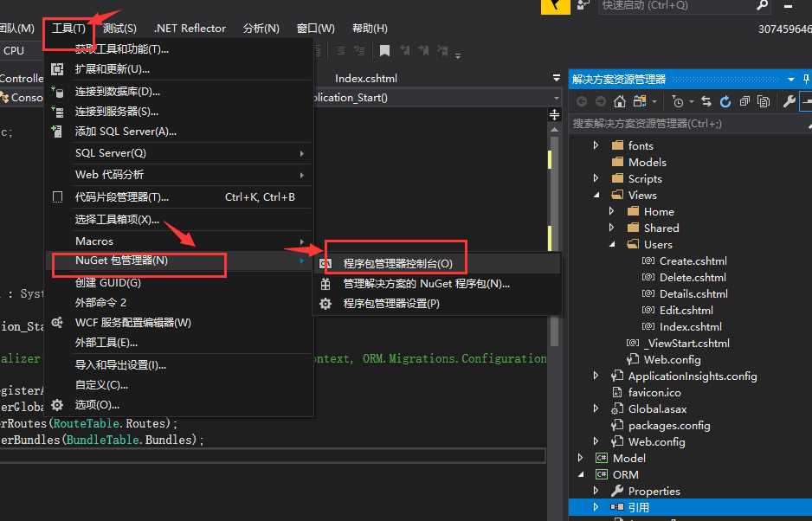Expand the Global.asax node

click(x=596, y=409)
